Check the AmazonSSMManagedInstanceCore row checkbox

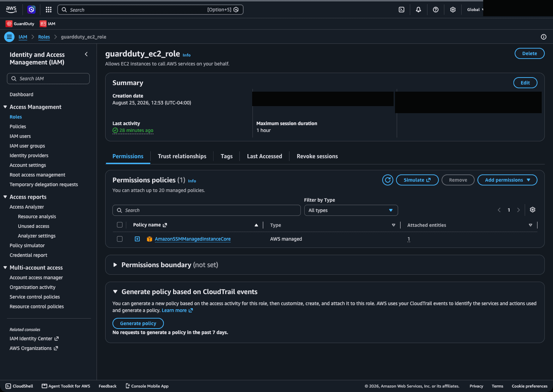coord(120,239)
